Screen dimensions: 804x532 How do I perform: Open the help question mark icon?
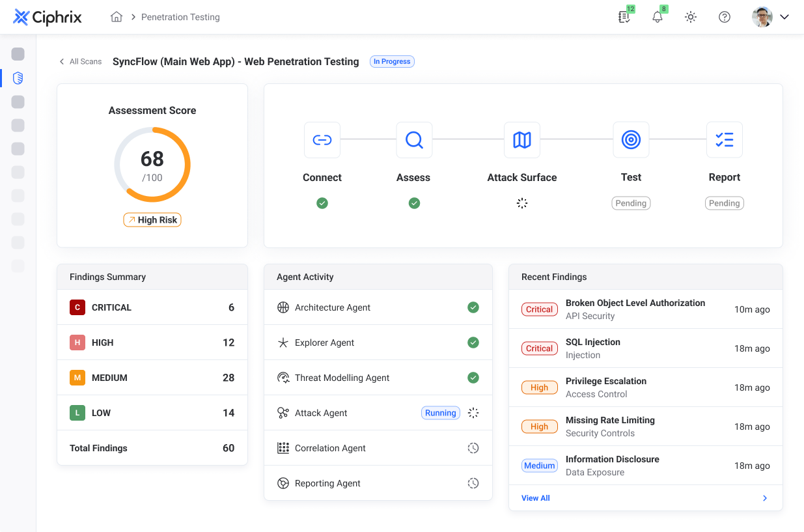[x=725, y=17]
